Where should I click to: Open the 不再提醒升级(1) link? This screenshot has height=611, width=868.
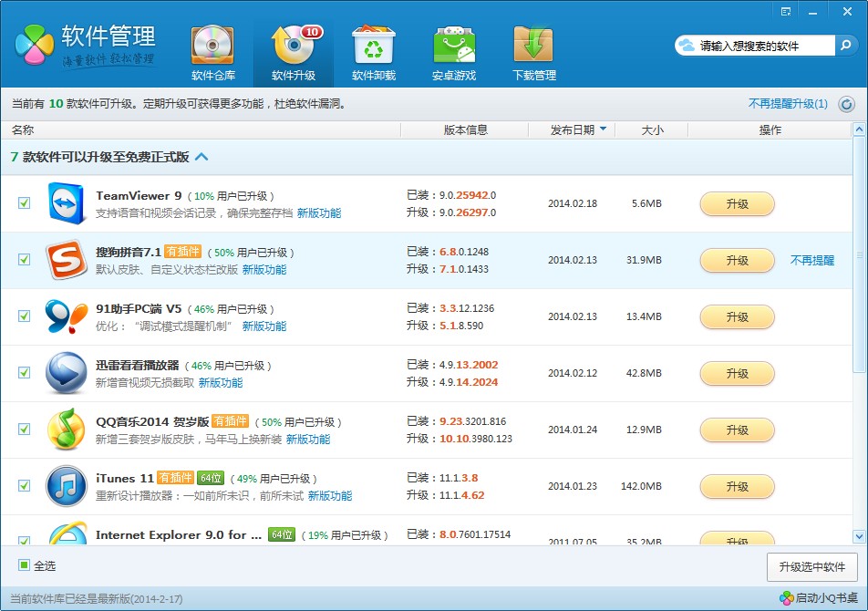pyautogui.click(x=788, y=103)
